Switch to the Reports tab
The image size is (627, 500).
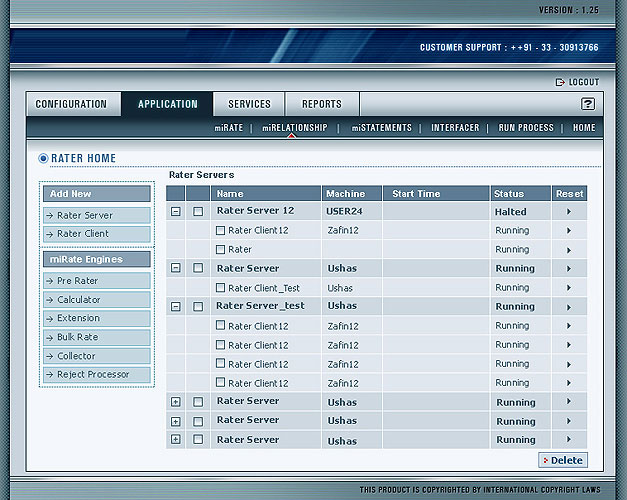point(321,104)
